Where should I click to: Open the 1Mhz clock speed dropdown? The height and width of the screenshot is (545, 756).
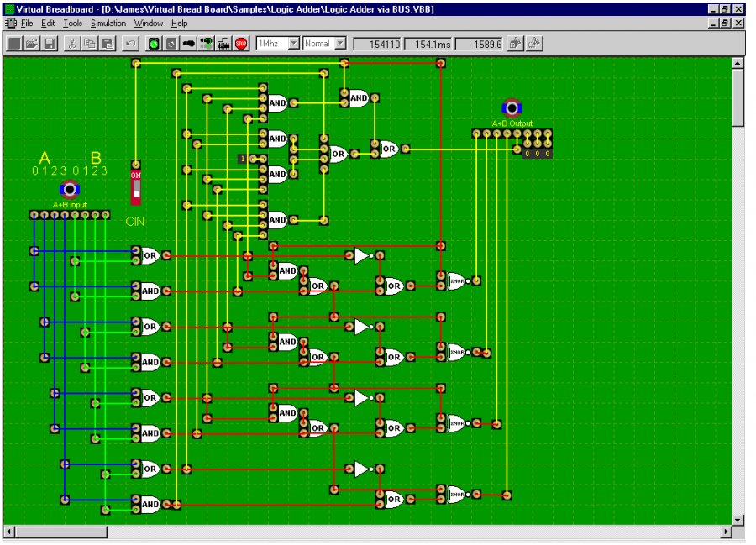click(x=294, y=44)
